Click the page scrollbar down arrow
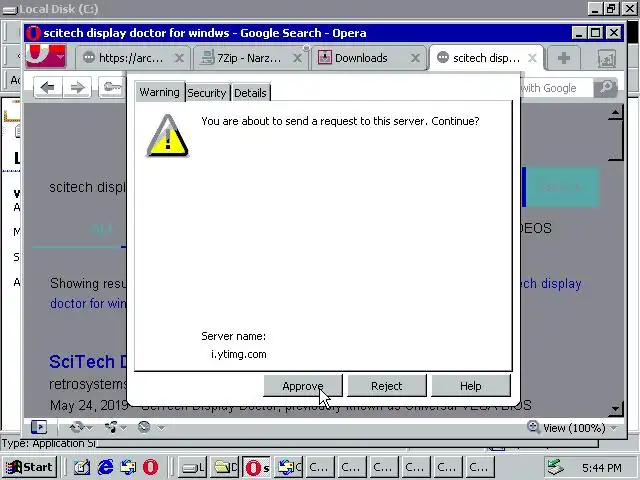Screen dimensions: 640x480 click(x=616, y=409)
